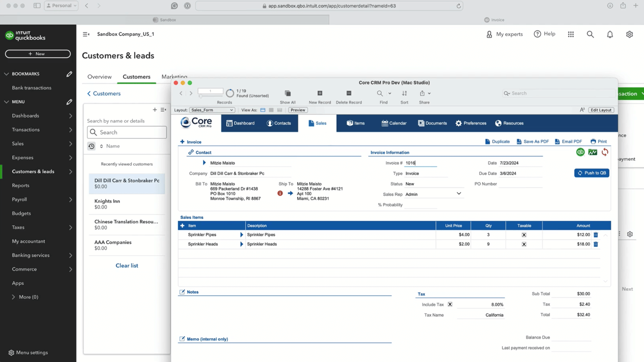
Task: Click the blue copy-address arrow icon
Action: (290, 193)
